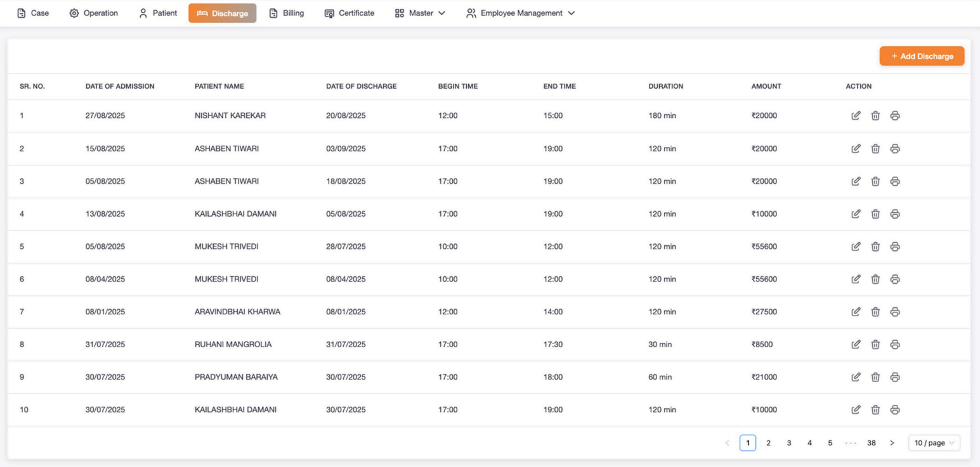Open the 10 / page size selector
Viewport: 980px width, 467px height.
(934, 443)
